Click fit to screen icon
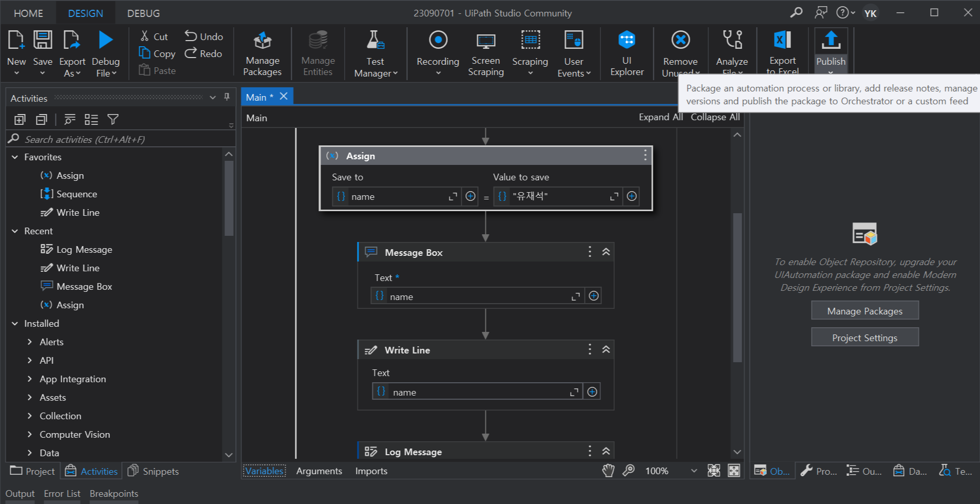 [714, 471]
